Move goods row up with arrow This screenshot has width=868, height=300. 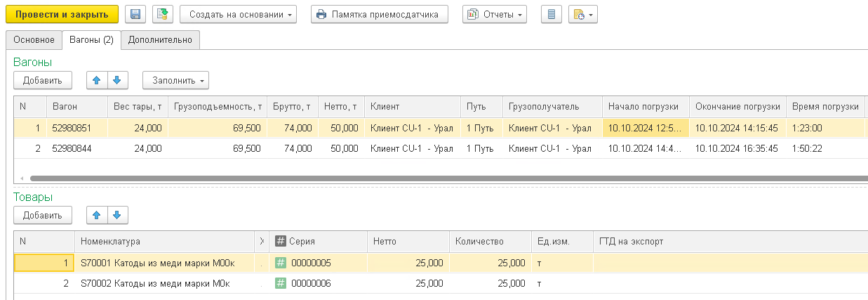pos(97,215)
